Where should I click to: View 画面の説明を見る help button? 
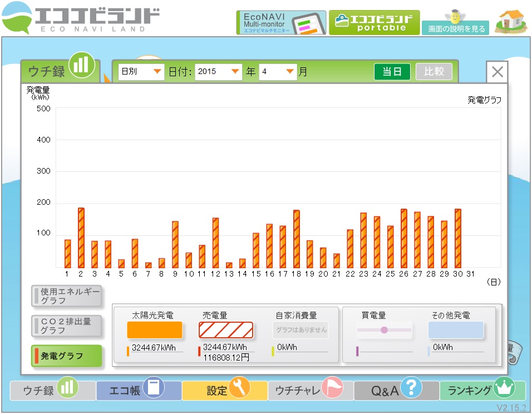click(x=456, y=28)
